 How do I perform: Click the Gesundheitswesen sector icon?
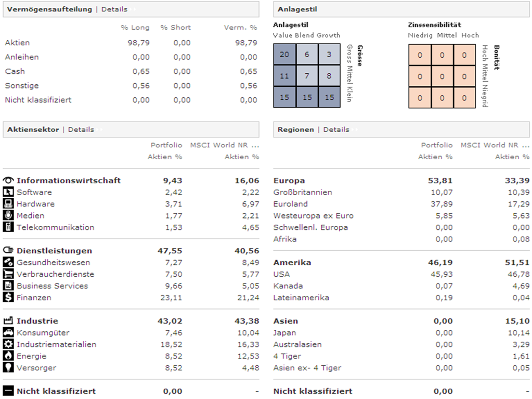pos(8,263)
